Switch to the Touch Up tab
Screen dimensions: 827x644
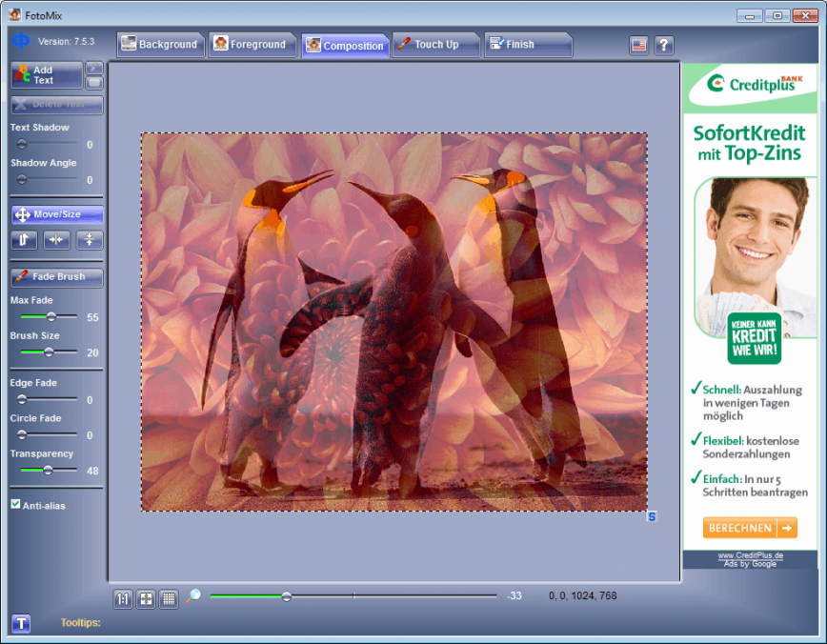coord(435,43)
